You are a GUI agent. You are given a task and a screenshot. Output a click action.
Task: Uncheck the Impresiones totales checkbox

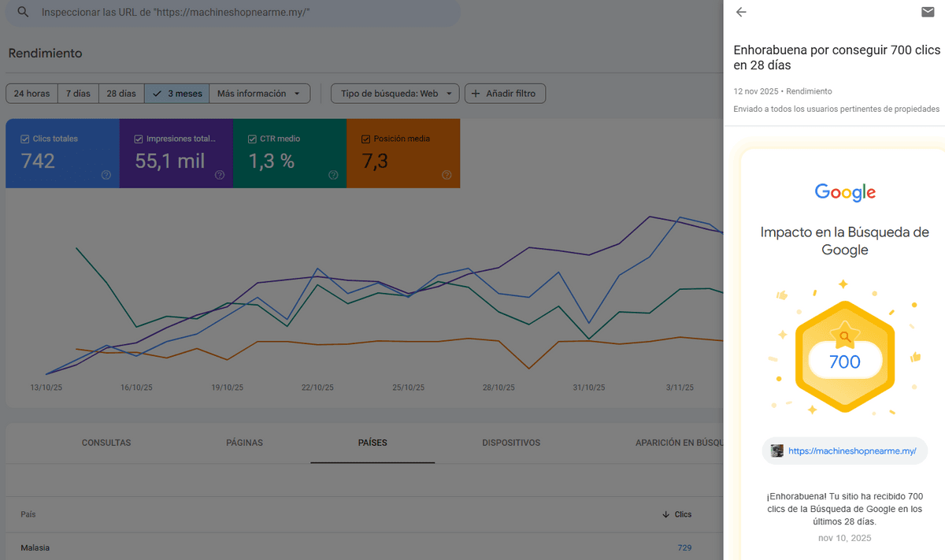(x=139, y=139)
